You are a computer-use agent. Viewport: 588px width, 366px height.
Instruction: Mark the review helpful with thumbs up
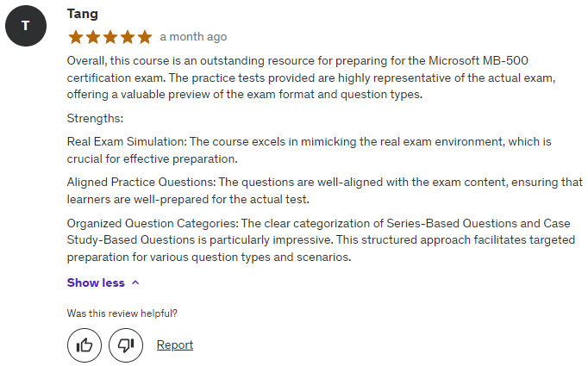point(84,345)
